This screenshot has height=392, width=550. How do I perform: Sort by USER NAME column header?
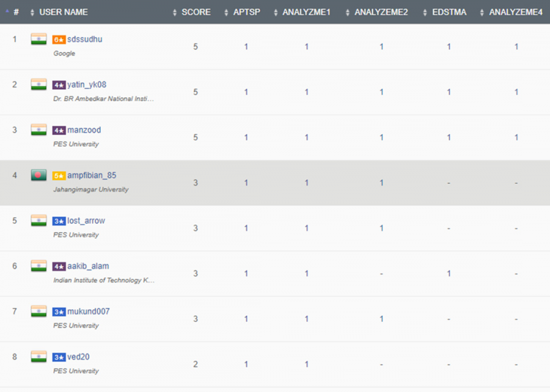[63, 12]
